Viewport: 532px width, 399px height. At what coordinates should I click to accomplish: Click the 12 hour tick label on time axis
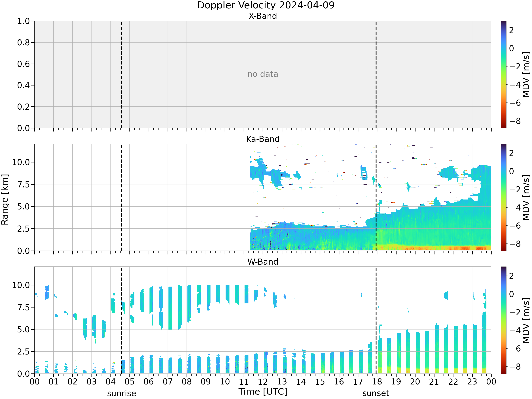(x=263, y=382)
